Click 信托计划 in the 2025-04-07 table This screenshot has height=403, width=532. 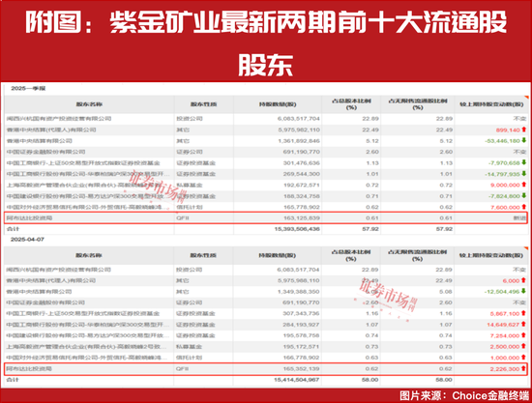click(189, 358)
